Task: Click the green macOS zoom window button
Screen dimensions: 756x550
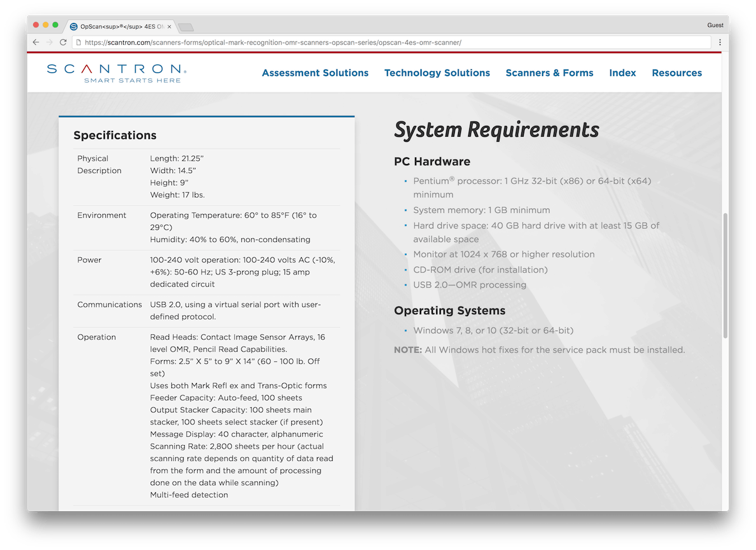Action: click(x=55, y=25)
